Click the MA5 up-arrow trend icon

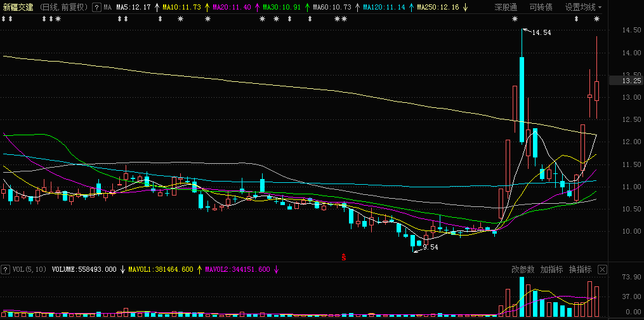156,7
